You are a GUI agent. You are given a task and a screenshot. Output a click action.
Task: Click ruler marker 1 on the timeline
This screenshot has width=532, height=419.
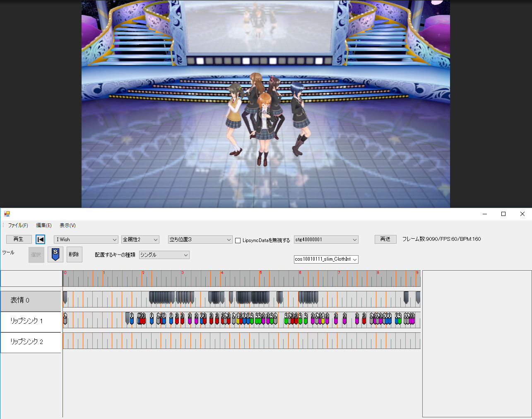pyautogui.click(x=104, y=273)
